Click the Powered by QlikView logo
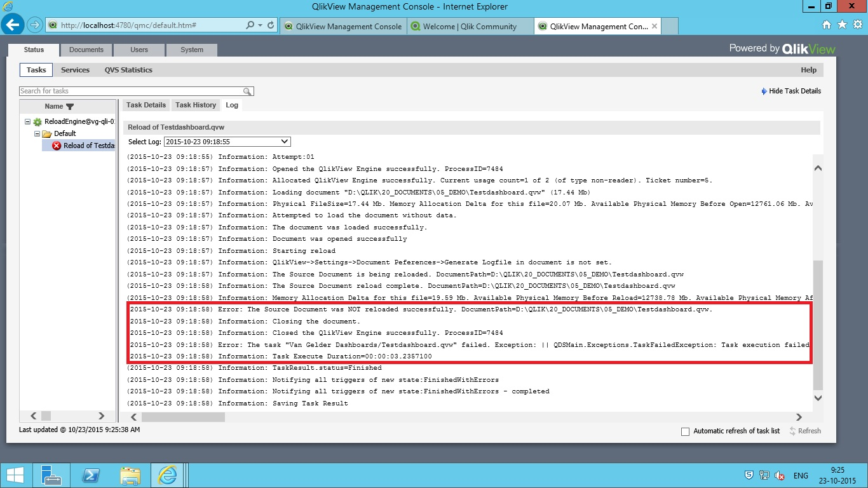 (x=782, y=48)
